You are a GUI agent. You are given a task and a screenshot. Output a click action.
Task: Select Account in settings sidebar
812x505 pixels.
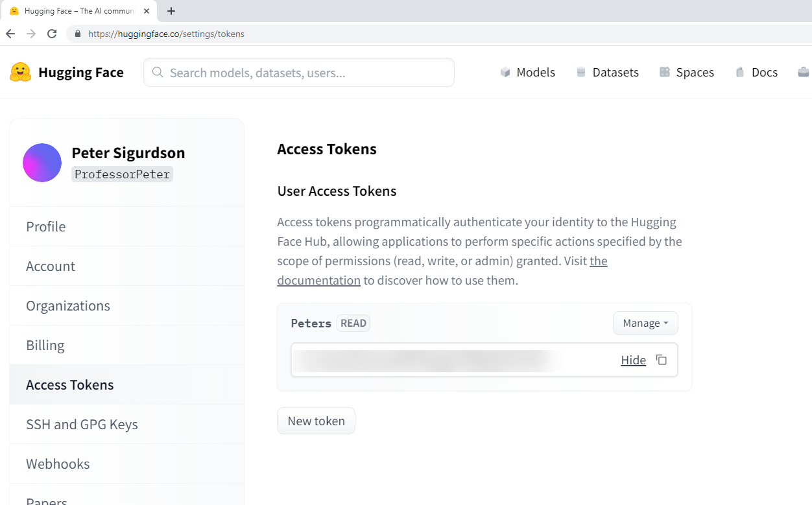coord(127,266)
